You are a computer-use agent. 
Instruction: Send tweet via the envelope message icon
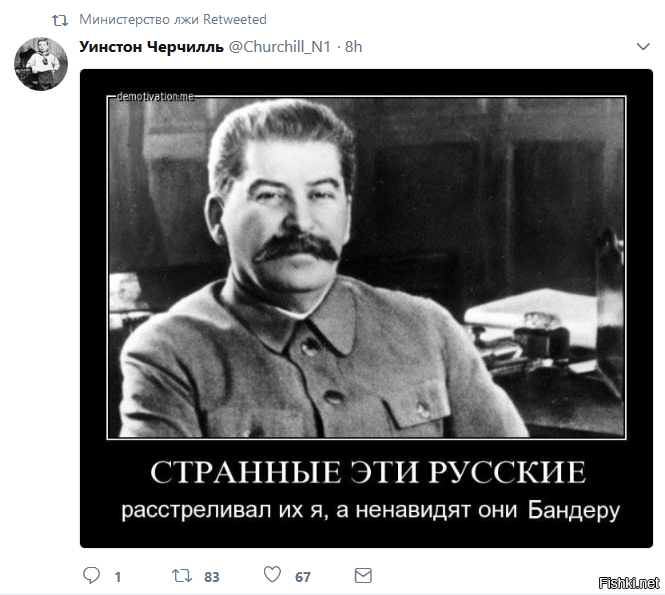pos(363,576)
